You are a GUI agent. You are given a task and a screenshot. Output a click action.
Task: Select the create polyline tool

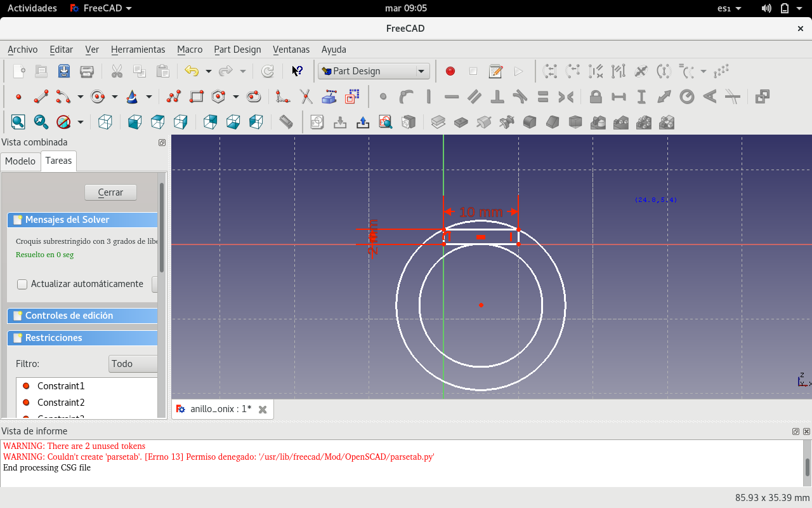[173, 97]
